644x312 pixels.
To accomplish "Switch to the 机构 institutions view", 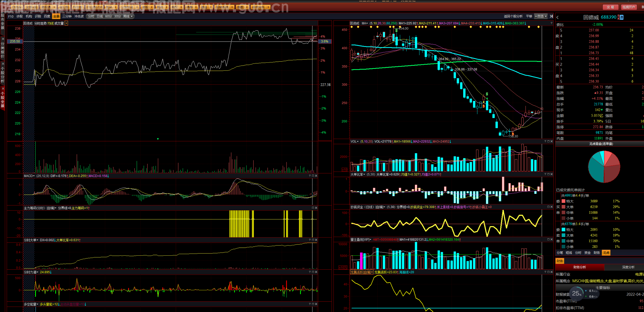I will tap(29, 16).
